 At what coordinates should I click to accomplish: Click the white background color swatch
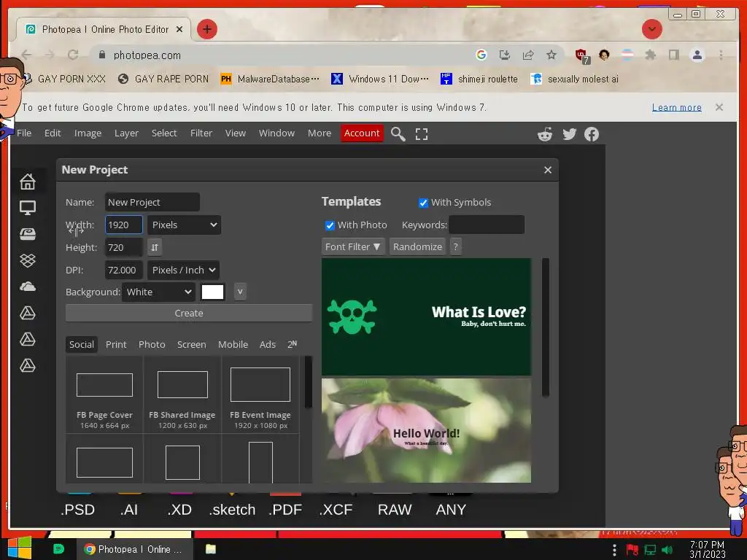(212, 292)
